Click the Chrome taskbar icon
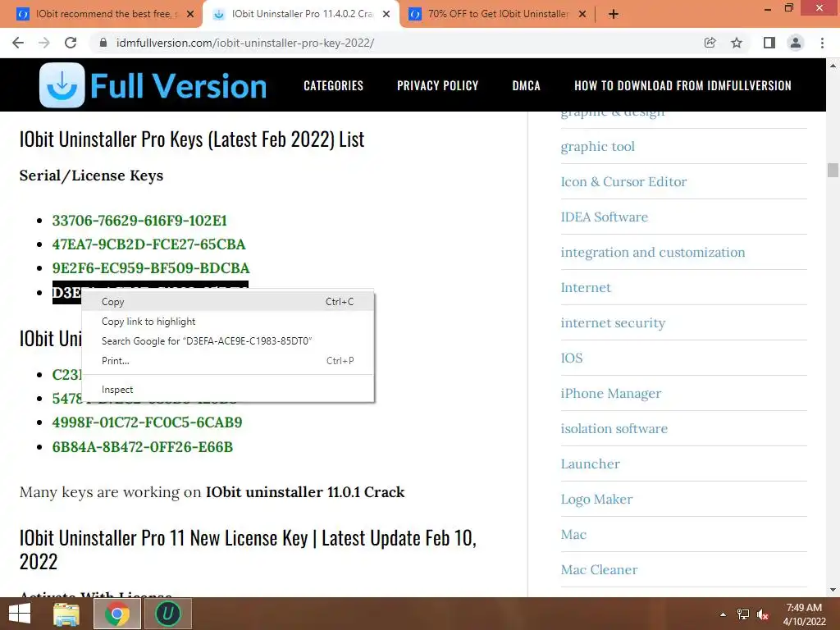The width and height of the screenshot is (840, 630). point(116,614)
